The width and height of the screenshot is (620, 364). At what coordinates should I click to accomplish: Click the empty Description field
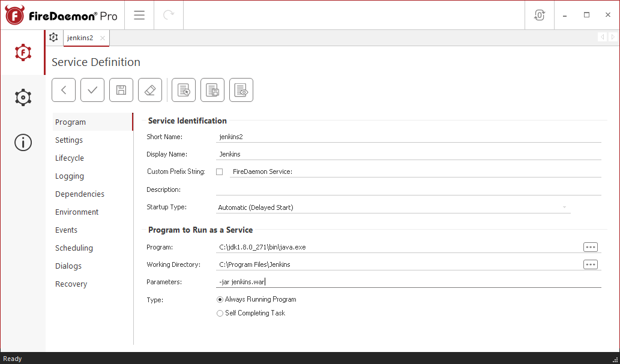coord(409,189)
